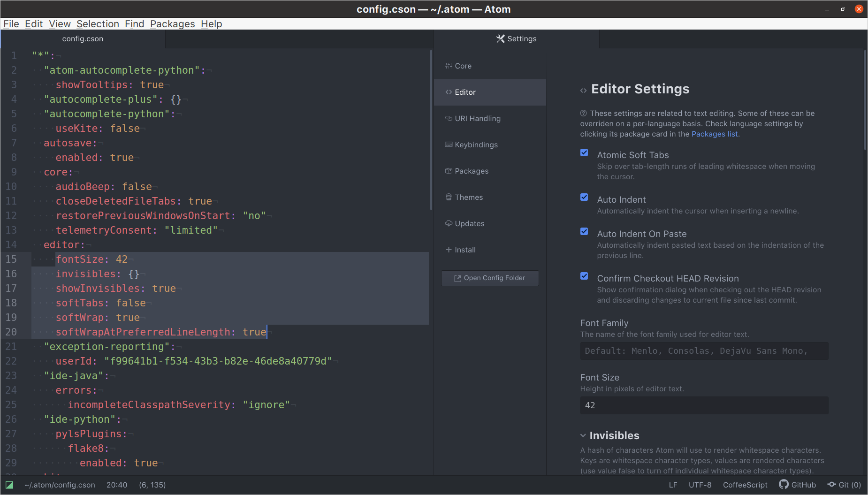Switch to the Settings tab
The height and width of the screenshot is (495, 868).
(517, 39)
